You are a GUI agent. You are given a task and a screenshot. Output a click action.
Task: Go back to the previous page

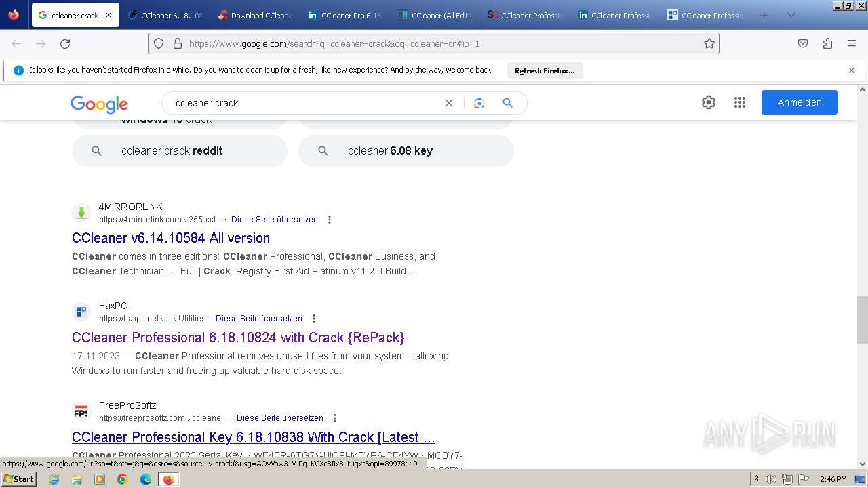pyautogui.click(x=16, y=43)
